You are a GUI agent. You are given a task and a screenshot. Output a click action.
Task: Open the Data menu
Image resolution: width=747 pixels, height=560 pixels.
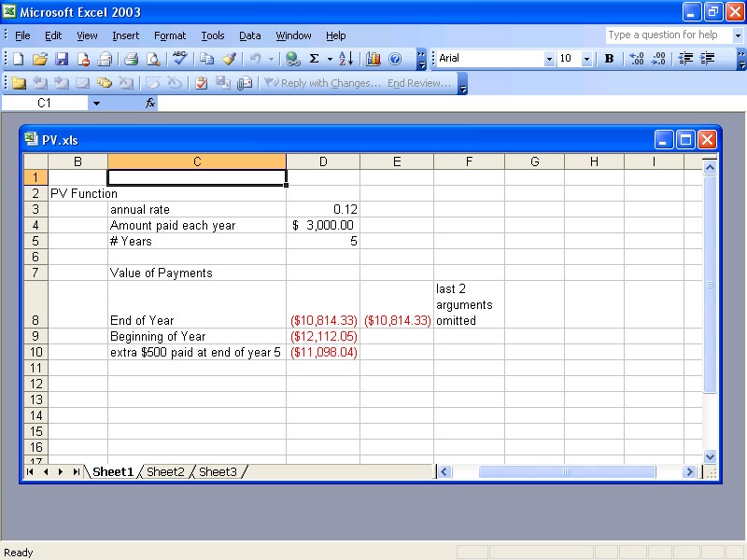pyautogui.click(x=249, y=35)
